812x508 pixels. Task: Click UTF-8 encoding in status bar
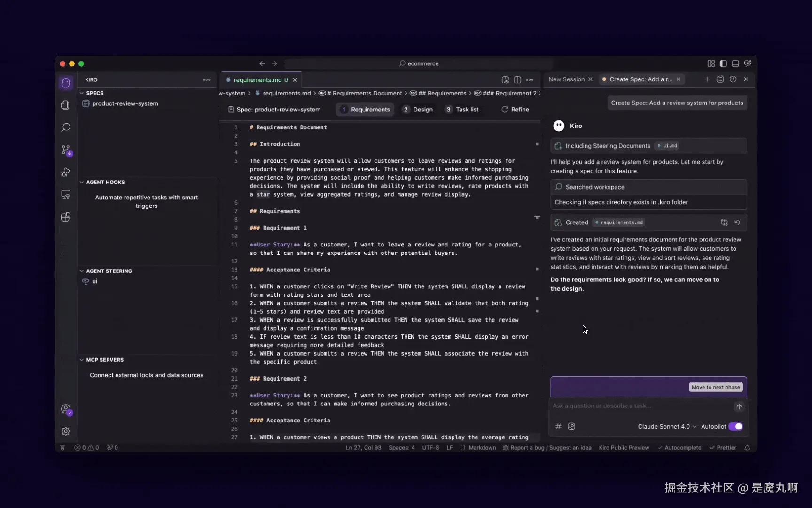click(430, 448)
